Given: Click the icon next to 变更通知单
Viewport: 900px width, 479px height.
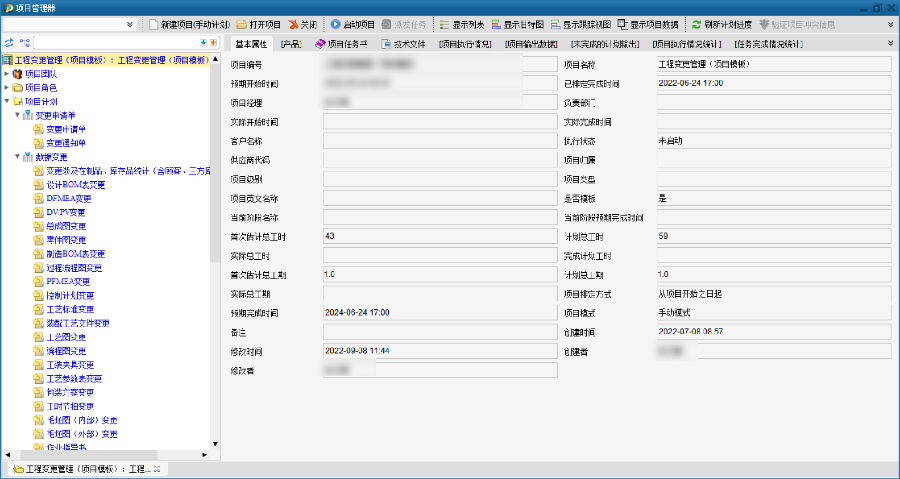Looking at the screenshot, I should pyautogui.click(x=38, y=143).
